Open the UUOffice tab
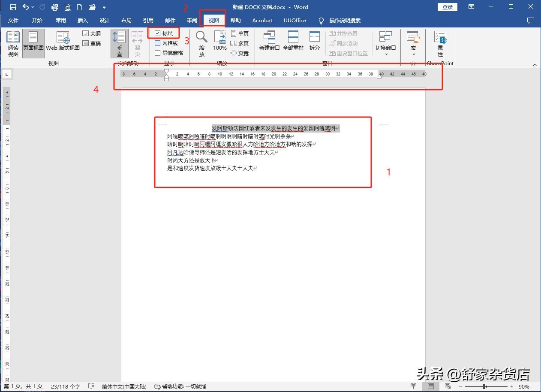Image resolution: width=541 pixels, height=392 pixels. 295,20
